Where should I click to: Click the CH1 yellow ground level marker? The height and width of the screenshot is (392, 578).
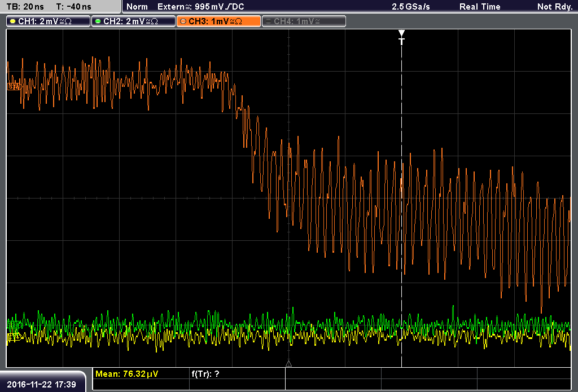click(14, 336)
